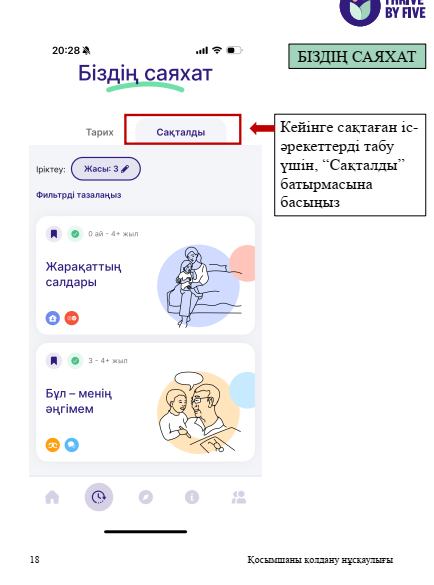The width and height of the screenshot is (434, 585).
Task: Open the compass explore icon
Action: (x=146, y=497)
